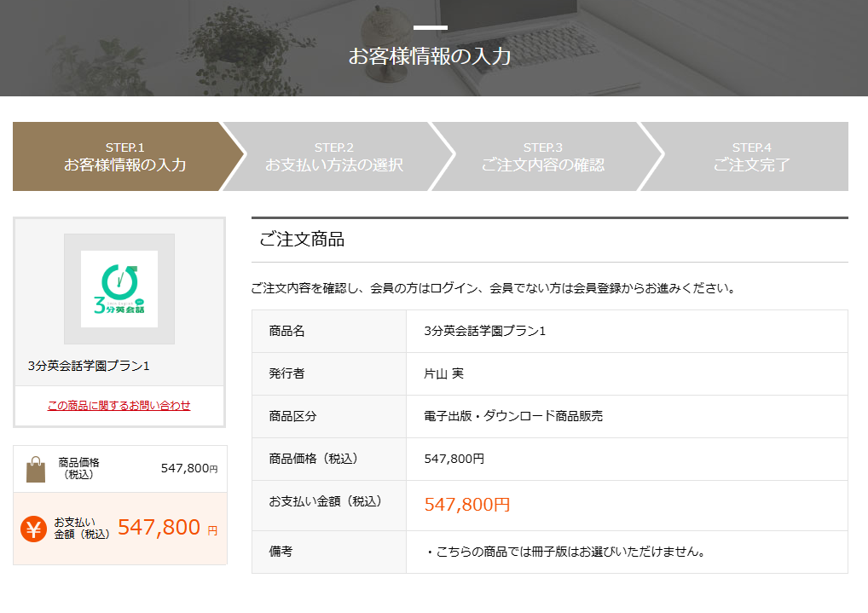Click the 発行者 row label

[286, 373]
